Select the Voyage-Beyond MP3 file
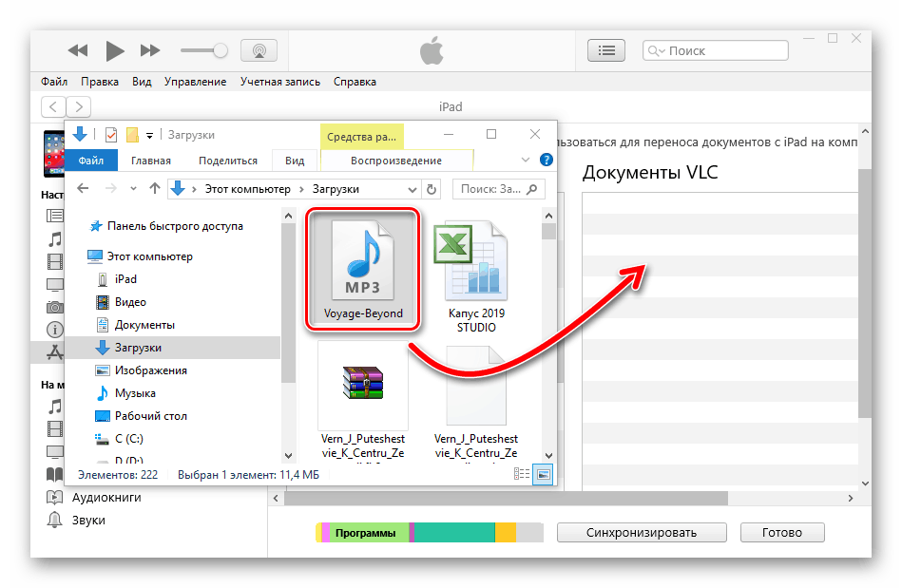The width and height of the screenshot is (902, 588). (362, 269)
